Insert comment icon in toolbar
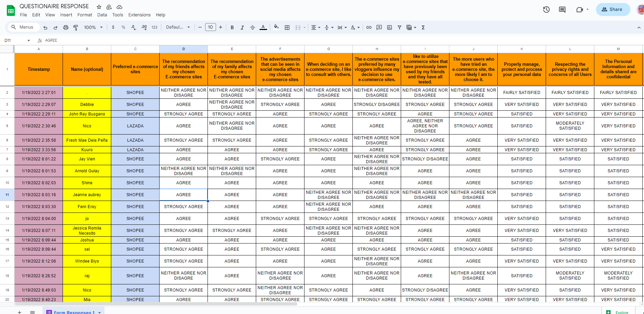This screenshot has height=314, width=644. [x=379, y=27]
